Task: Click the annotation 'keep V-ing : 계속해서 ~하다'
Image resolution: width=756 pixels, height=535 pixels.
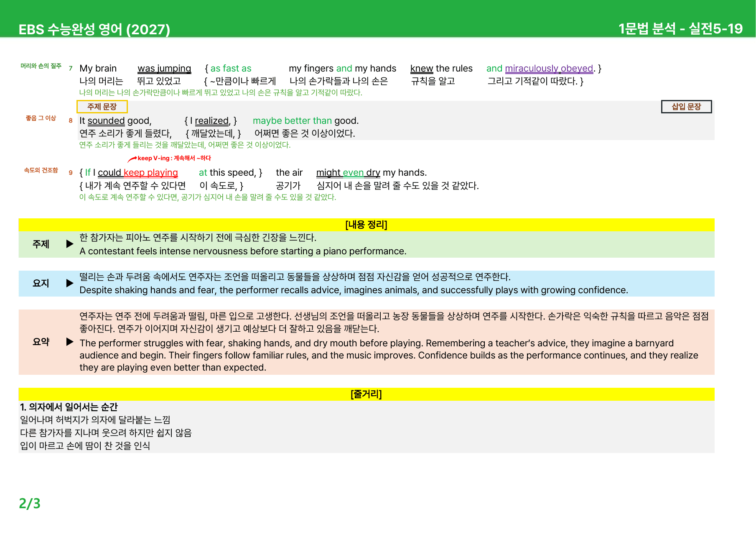Action: [174, 158]
